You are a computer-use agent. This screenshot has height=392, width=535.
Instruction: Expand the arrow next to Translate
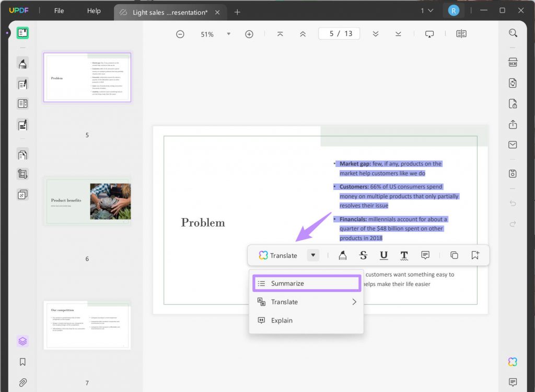coord(312,255)
